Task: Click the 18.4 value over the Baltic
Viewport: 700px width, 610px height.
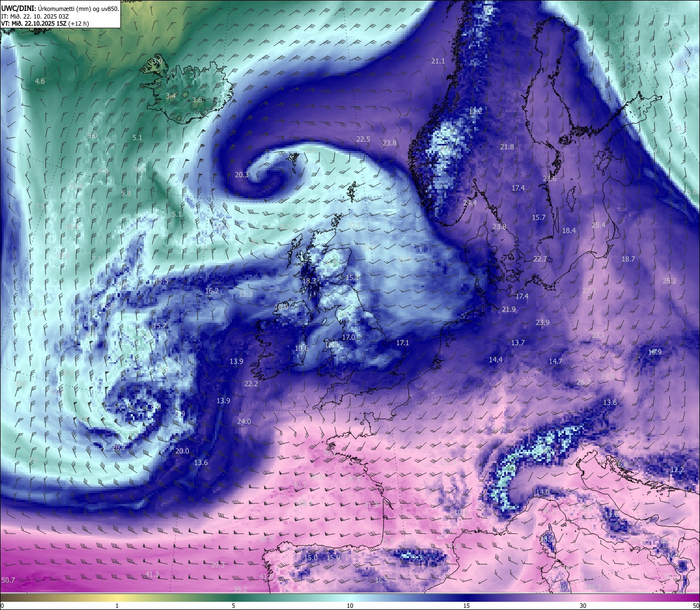Action: click(569, 230)
